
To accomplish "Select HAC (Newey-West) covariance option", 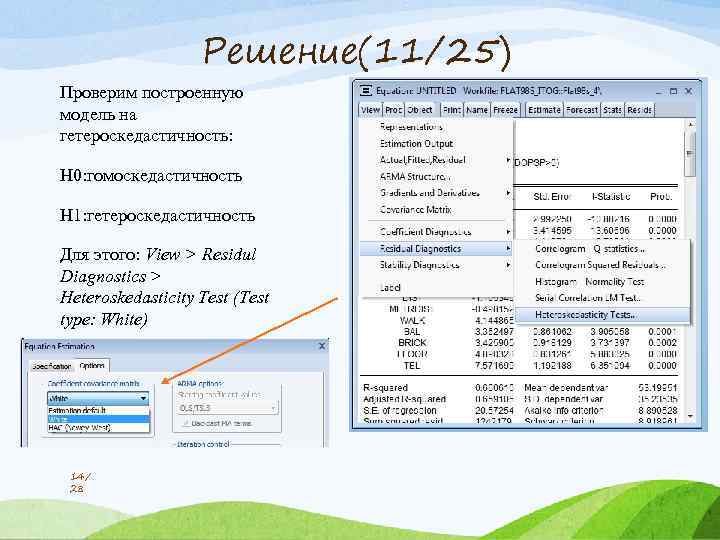I will pos(98,428).
